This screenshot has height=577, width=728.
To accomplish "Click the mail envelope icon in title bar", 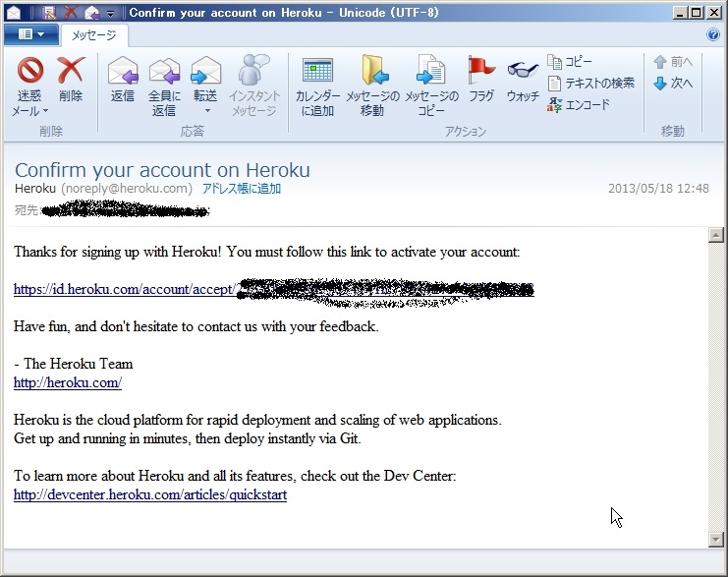I will click(14, 13).
